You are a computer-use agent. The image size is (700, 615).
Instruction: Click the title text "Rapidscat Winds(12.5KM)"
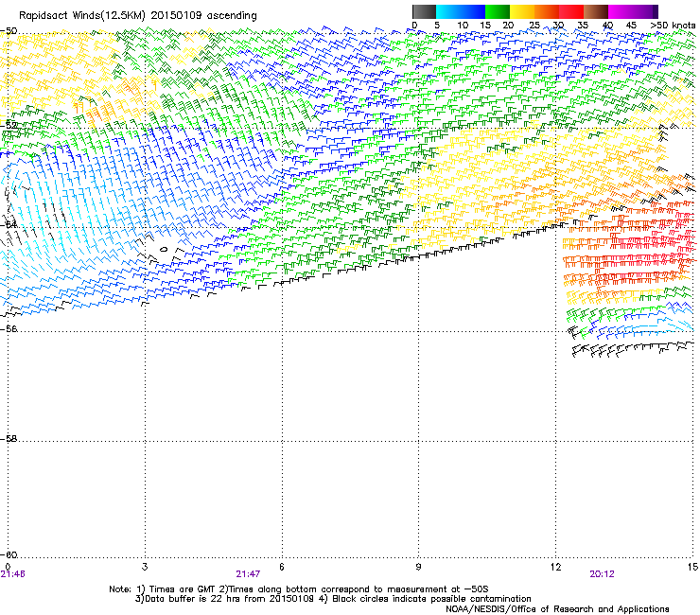point(82,16)
